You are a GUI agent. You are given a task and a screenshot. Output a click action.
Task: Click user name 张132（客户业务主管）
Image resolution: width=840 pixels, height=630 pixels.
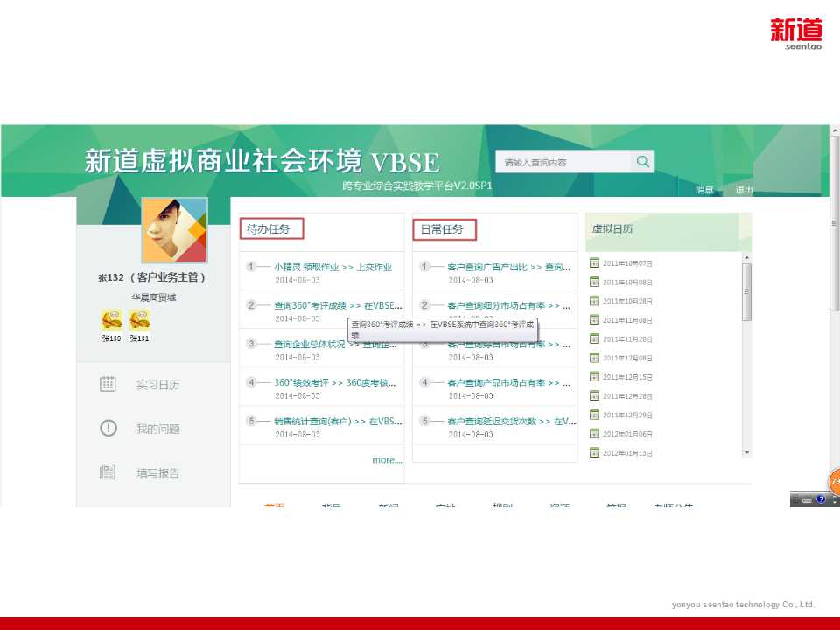pyautogui.click(x=152, y=277)
